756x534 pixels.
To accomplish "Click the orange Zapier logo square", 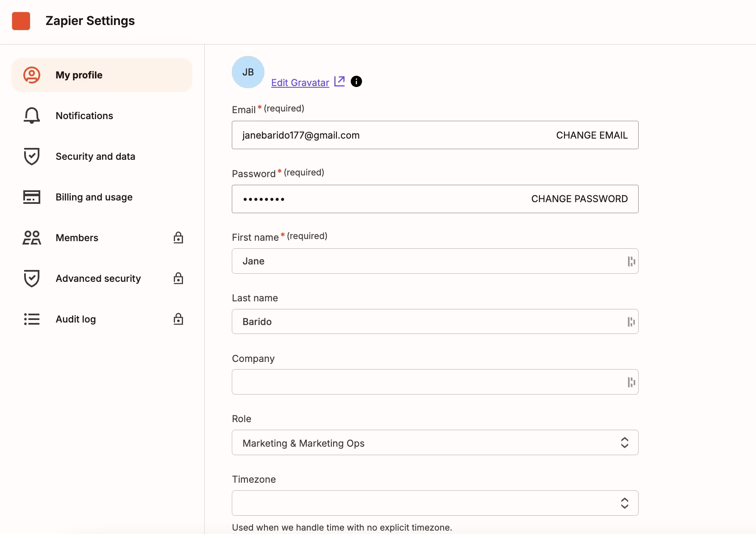I will coord(21,21).
